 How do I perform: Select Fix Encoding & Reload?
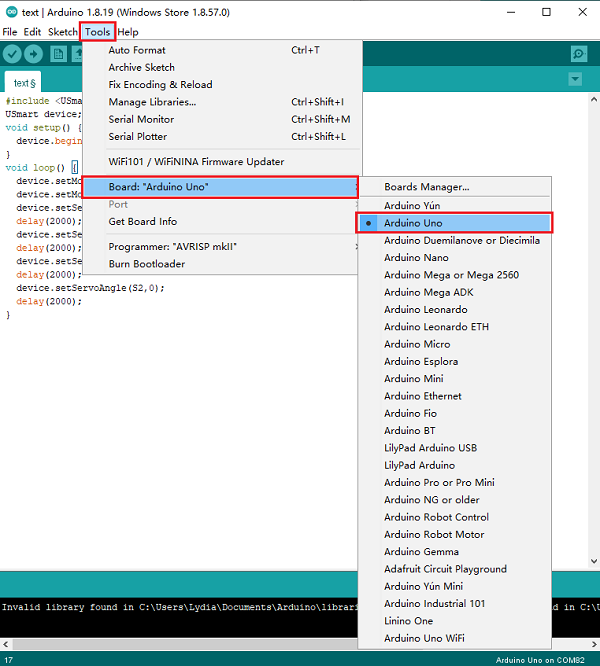tap(220, 85)
